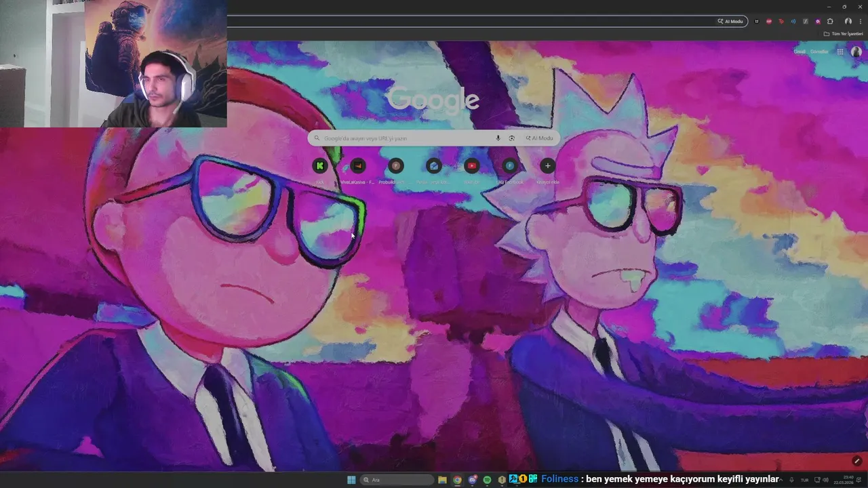Viewport: 868px width, 488px height.
Task: Customize Chrome with pencil button
Action: [x=856, y=461]
